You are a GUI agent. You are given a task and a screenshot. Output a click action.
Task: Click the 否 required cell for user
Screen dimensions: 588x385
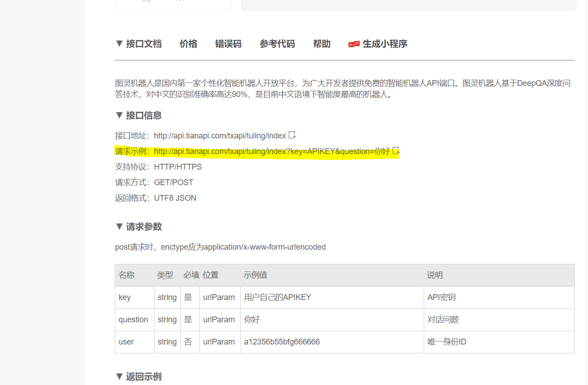pyautogui.click(x=190, y=342)
